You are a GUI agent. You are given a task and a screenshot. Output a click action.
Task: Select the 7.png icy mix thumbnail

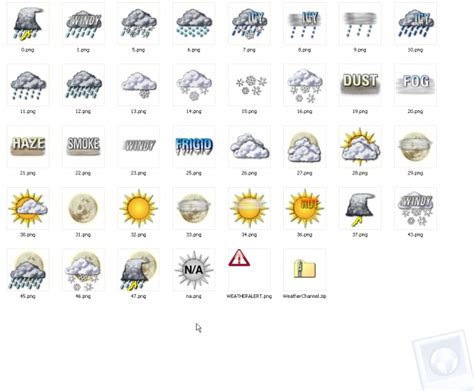pos(249,23)
